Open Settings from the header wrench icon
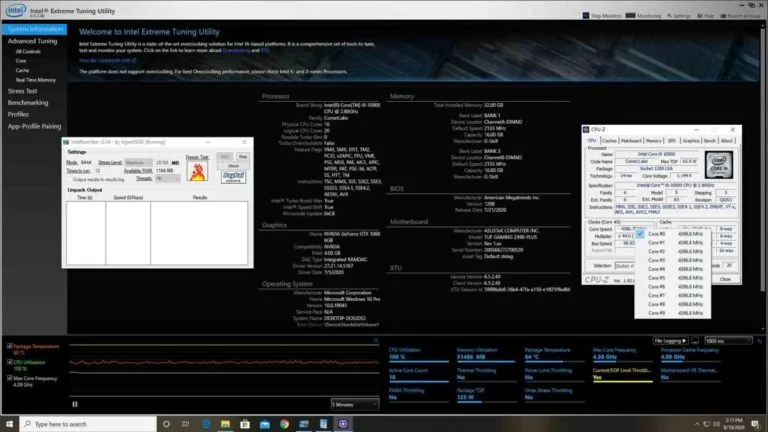The height and width of the screenshot is (432, 768). coord(669,16)
